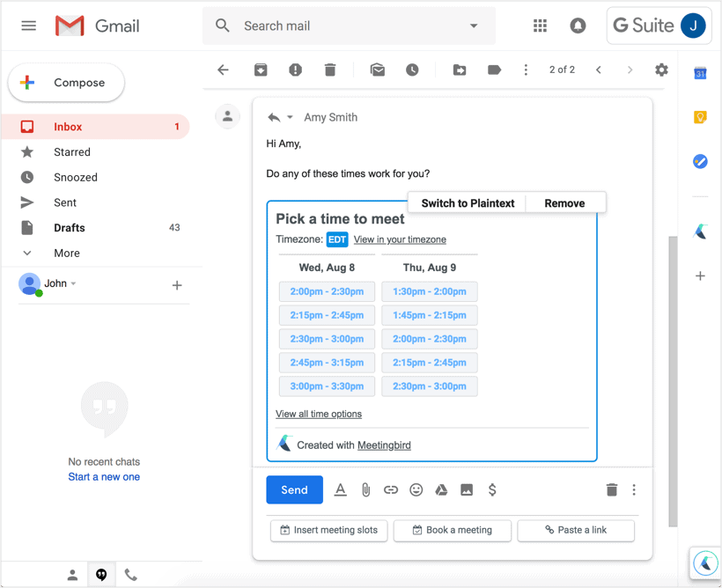Open Meetingbird add-on in side panel
The image size is (722, 588).
(x=700, y=231)
